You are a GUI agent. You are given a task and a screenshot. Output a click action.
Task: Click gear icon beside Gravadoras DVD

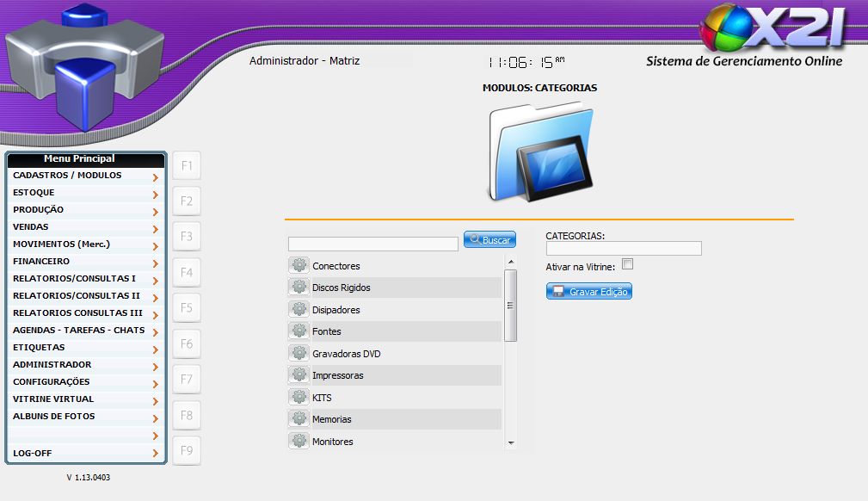click(x=299, y=354)
